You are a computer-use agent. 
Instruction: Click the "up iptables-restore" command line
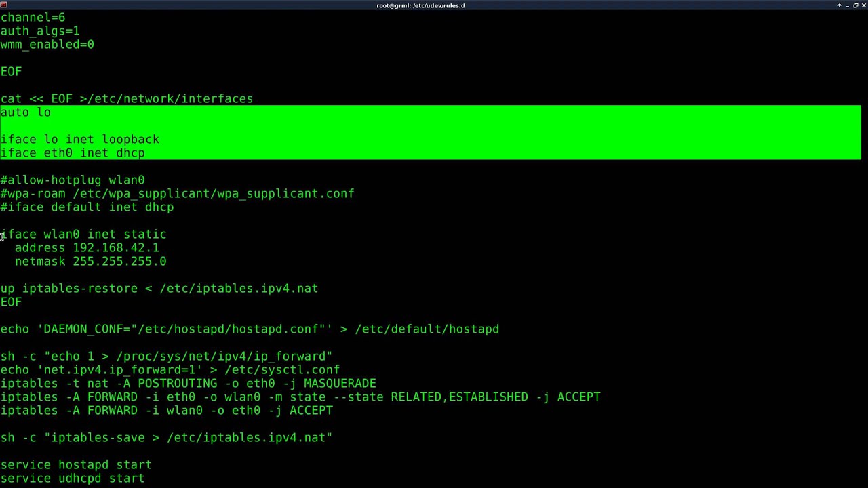pos(159,289)
